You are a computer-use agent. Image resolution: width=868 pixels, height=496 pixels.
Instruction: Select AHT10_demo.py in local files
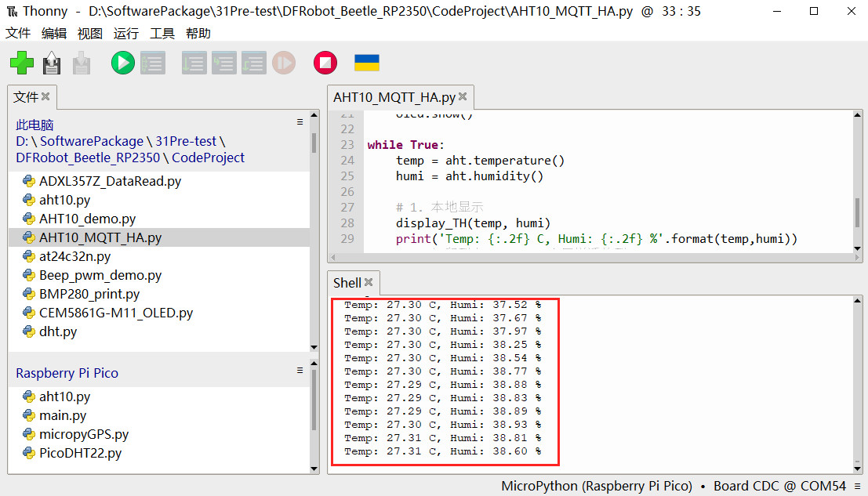(159, 219)
